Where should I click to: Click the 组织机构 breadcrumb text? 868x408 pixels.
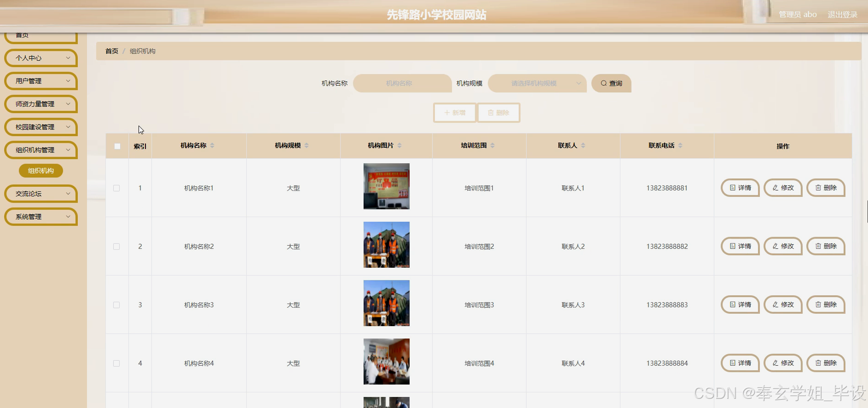pos(143,51)
